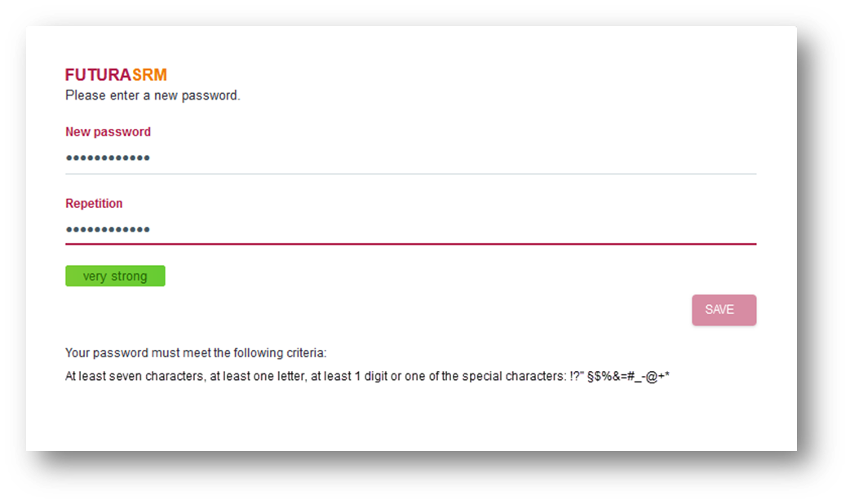850x504 pixels.
Task: Click the 'At least seven characters' requirement
Action: (133, 377)
